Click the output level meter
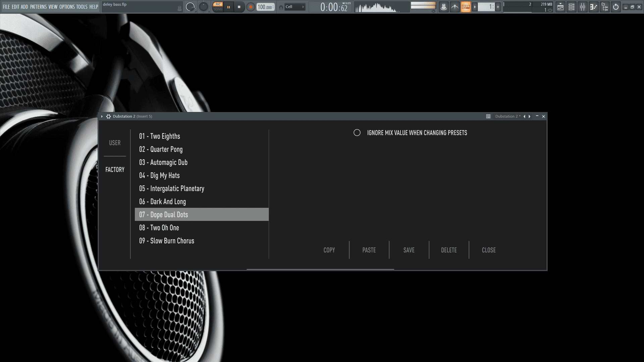The height and width of the screenshot is (362, 644). point(423,5)
